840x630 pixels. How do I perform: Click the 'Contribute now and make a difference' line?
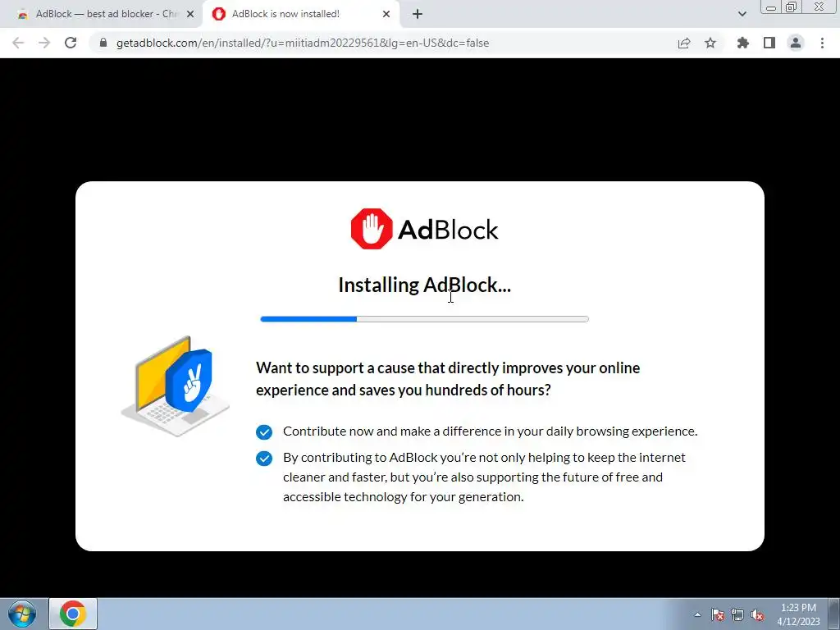click(x=491, y=431)
